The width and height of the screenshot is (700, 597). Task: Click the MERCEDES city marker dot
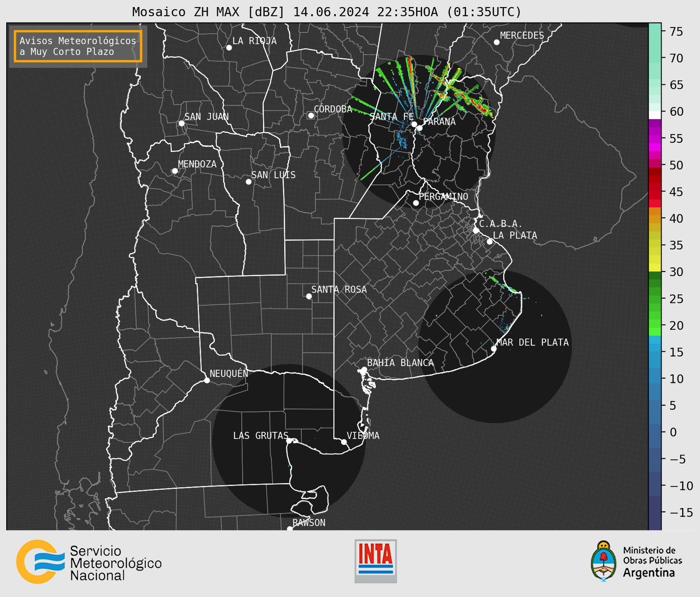[x=497, y=42]
